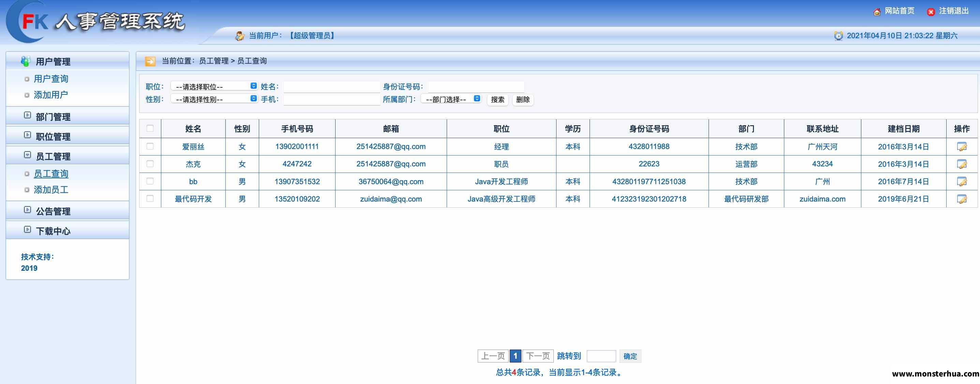Screen dimensions: 980x384
Task: Click date 2019年6月21日 cell
Action: (903, 199)
